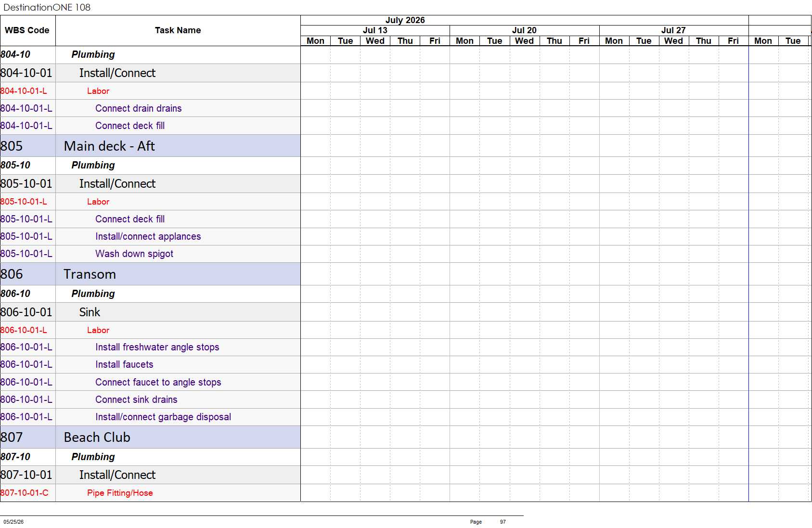Select Install/Connect task for 807-10-01

[178, 475]
